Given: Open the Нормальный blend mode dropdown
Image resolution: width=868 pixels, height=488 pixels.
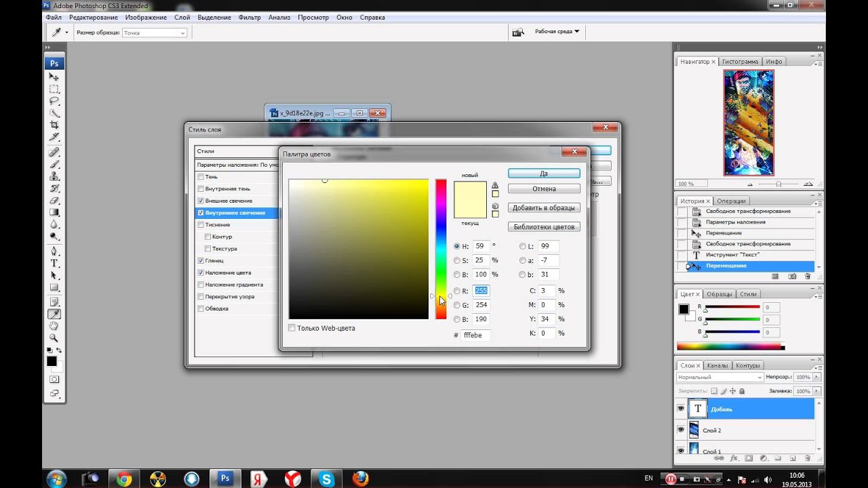Looking at the screenshot, I should (x=719, y=377).
